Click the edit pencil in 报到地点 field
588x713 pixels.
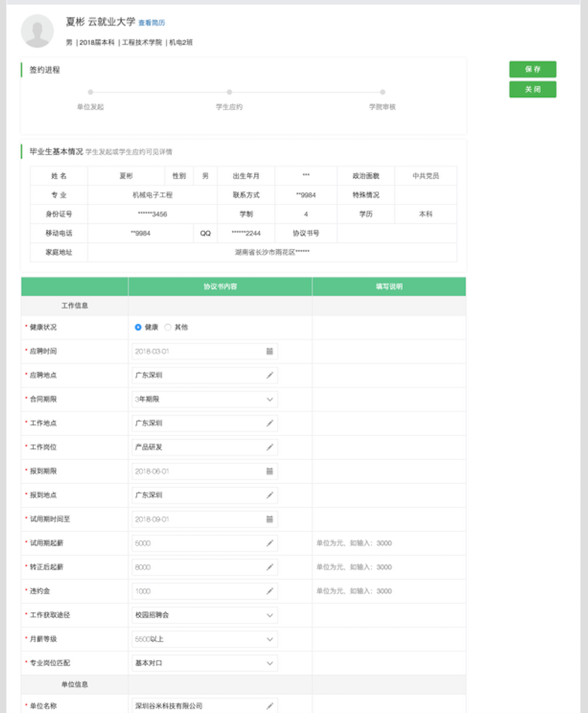[269, 495]
